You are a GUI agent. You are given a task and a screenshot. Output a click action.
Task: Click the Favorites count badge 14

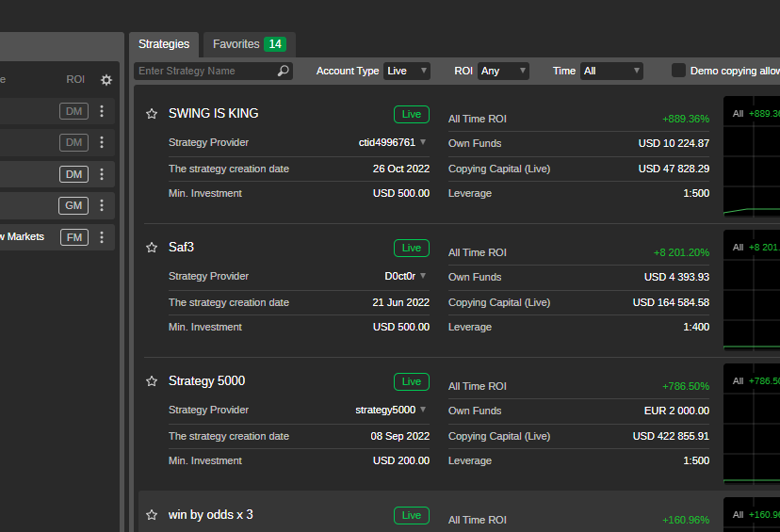pyautogui.click(x=275, y=44)
